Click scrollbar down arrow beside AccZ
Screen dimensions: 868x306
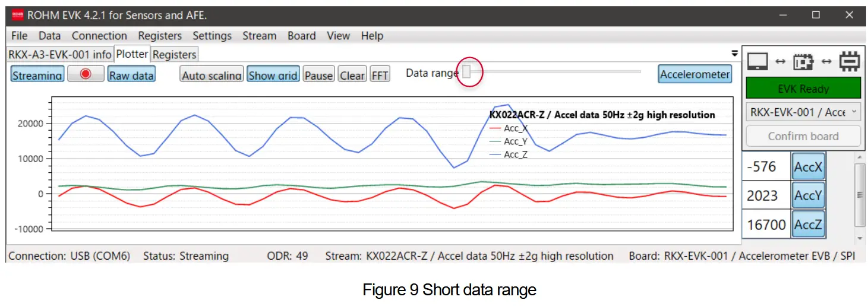coord(859,238)
